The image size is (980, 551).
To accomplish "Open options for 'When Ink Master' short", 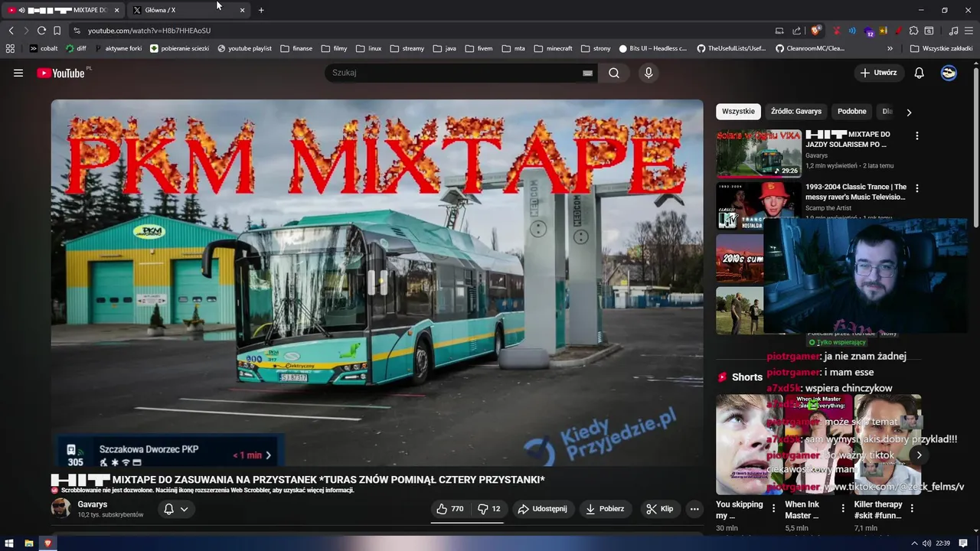I will pos(843,508).
